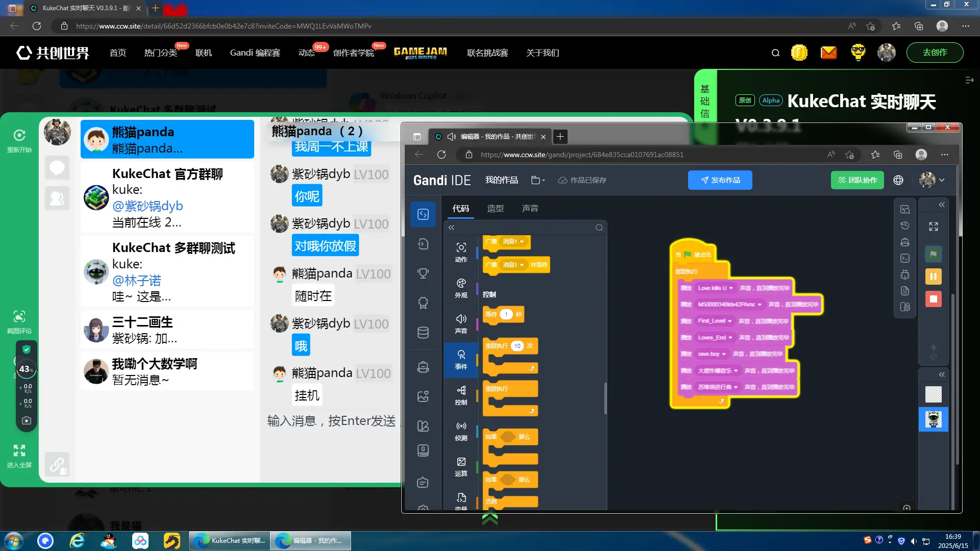Screen dimensions: 980x551
Task: Open the code search icon in right toolbar
Action: pos(905,209)
